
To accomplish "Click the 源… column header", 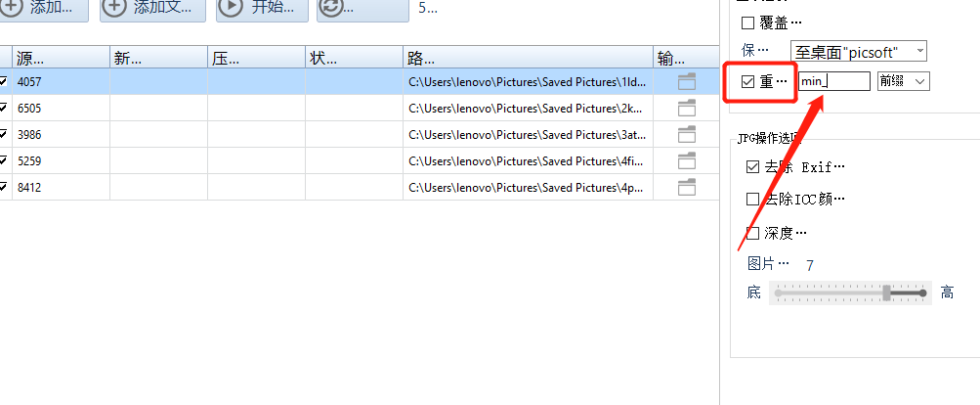I will (61, 57).
